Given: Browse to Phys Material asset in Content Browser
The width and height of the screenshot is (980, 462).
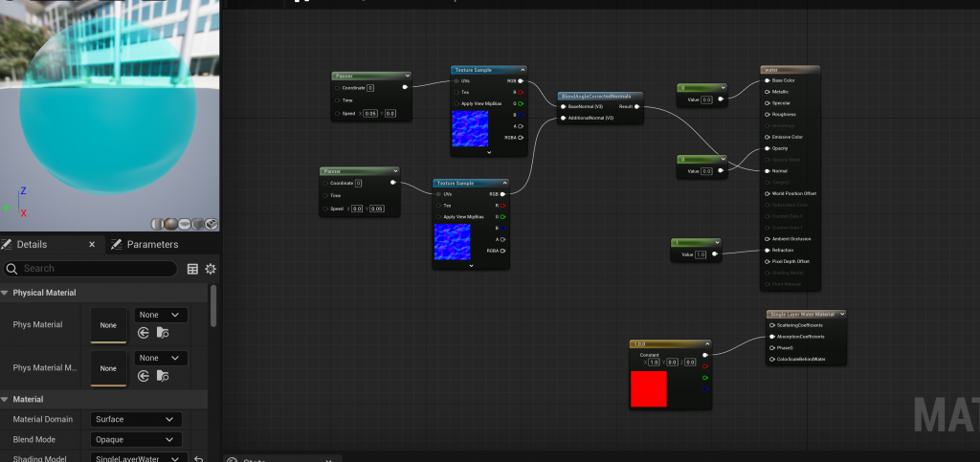Looking at the screenshot, I should pos(163,333).
